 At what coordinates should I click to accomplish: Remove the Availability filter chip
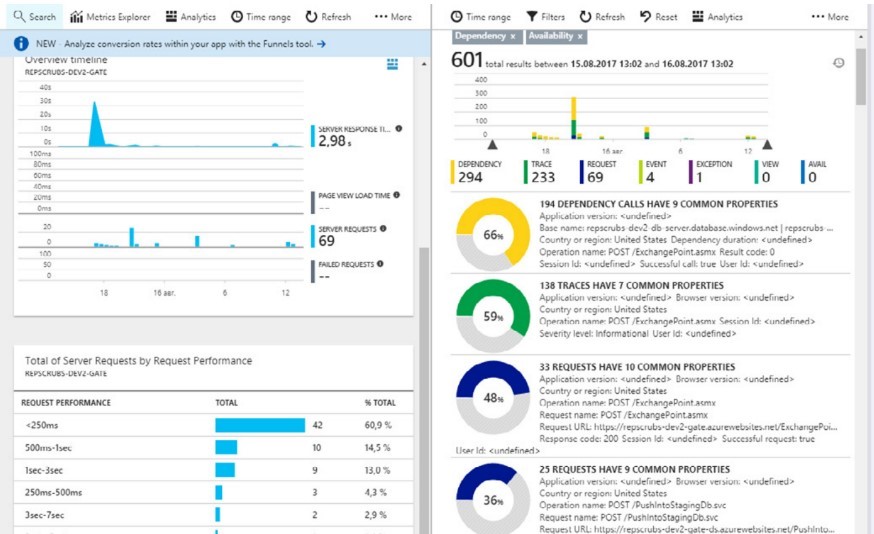pyautogui.click(x=580, y=37)
